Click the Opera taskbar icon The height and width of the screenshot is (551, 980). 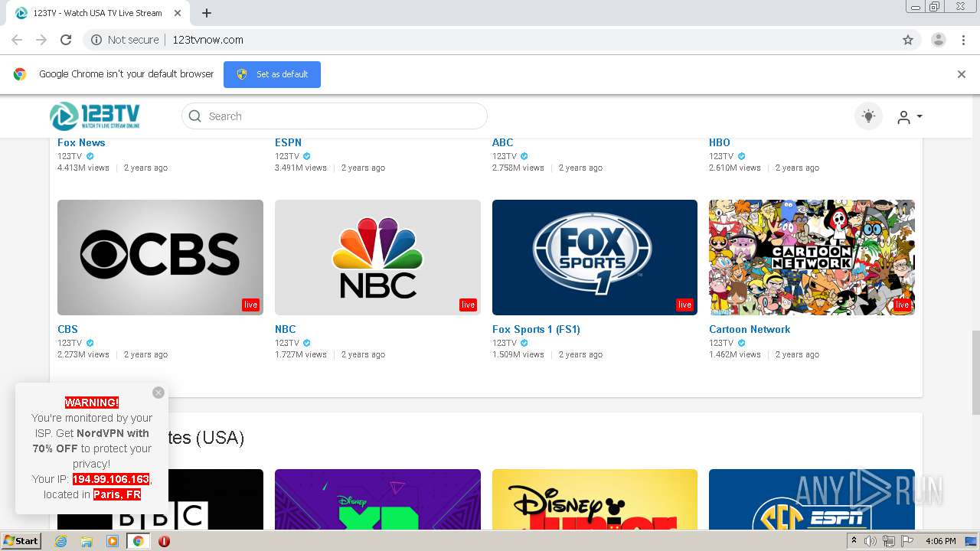click(x=164, y=541)
